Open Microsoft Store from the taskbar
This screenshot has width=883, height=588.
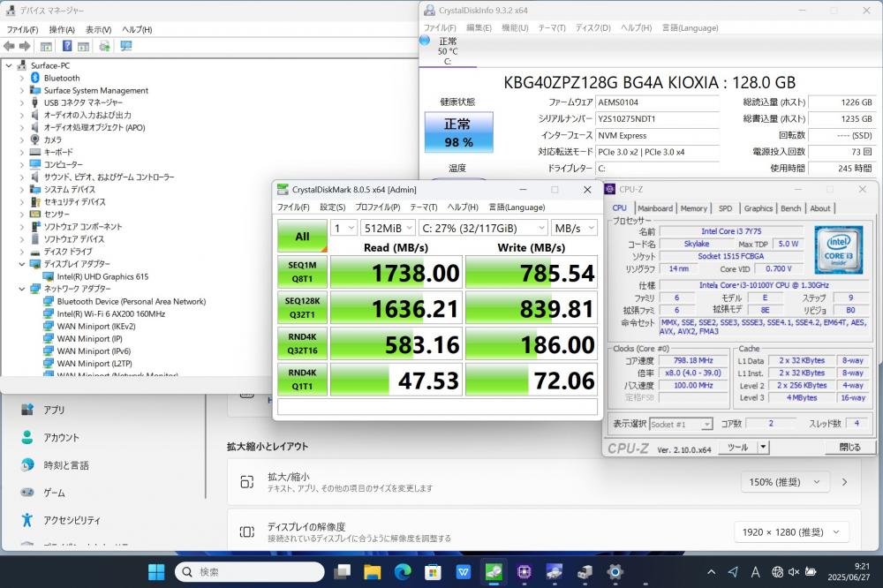(x=433, y=572)
